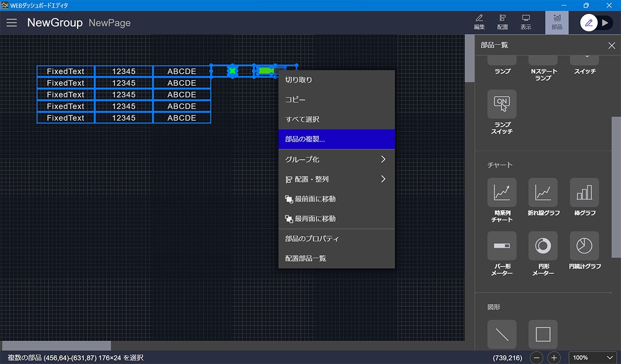The width and height of the screenshot is (621, 364).
Task: Select the 円形メーター part icon
Action: (x=543, y=246)
